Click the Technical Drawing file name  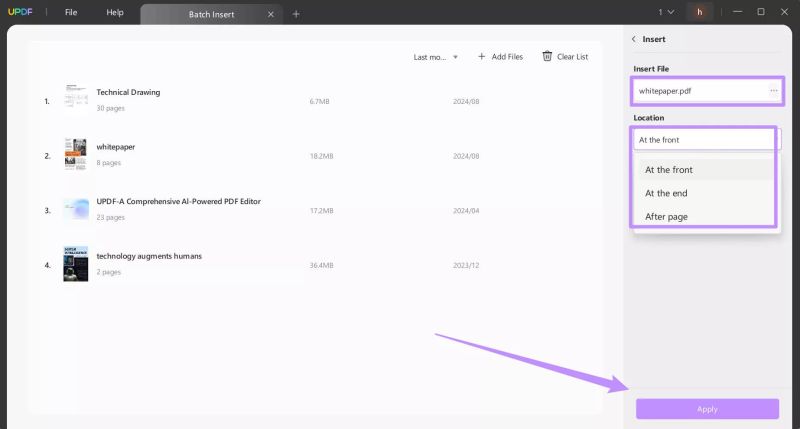[128, 92]
